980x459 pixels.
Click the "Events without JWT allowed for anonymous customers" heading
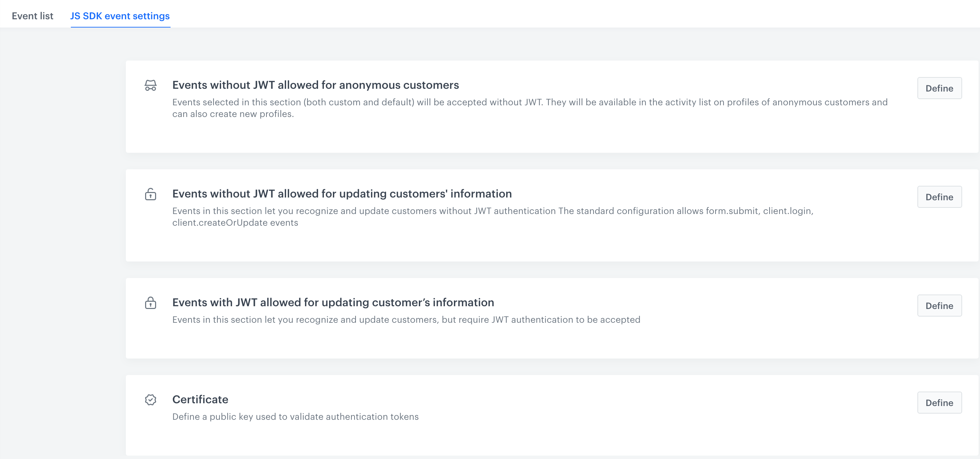coord(315,85)
